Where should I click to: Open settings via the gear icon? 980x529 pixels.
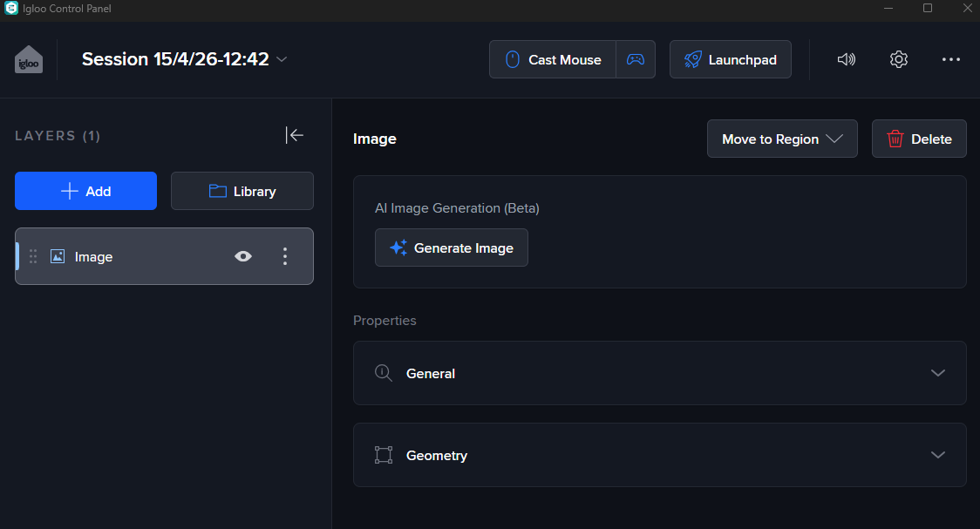pos(899,59)
